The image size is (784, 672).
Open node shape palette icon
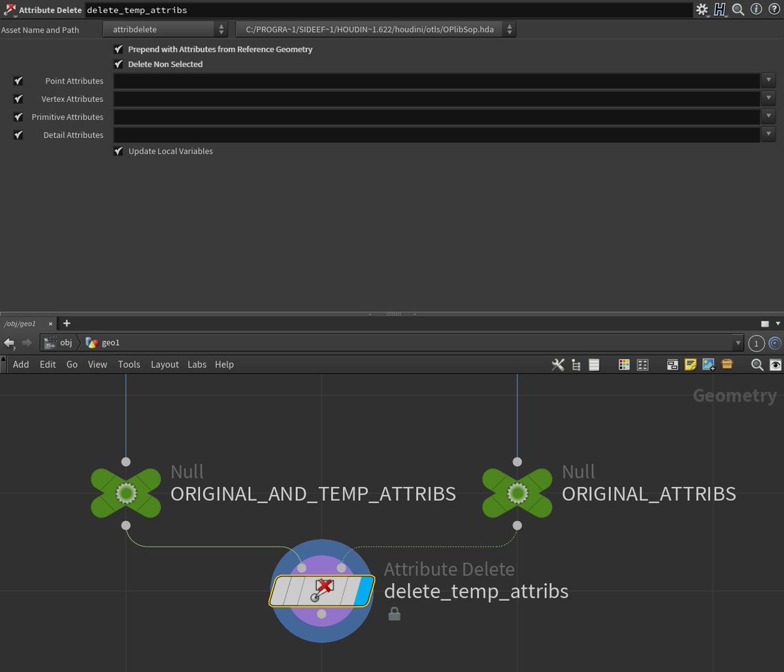pyautogui.click(x=642, y=364)
